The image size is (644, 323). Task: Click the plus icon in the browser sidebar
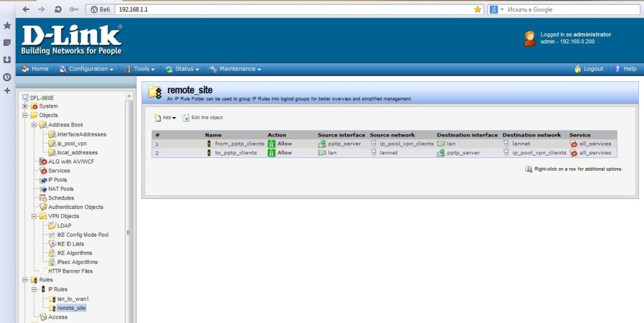pyautogui.click(x=7, y=91)
